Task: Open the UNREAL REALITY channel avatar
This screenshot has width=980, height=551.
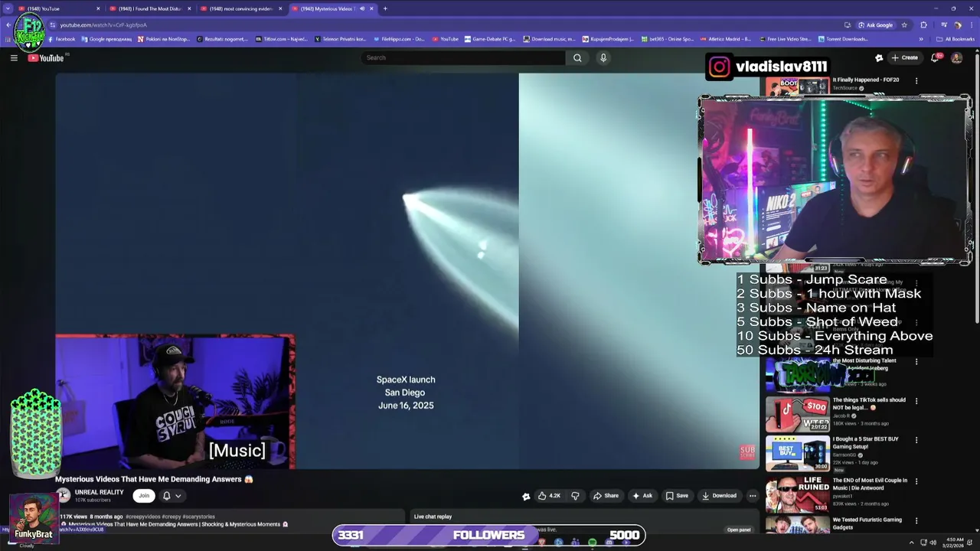Action: coord(63,496)
